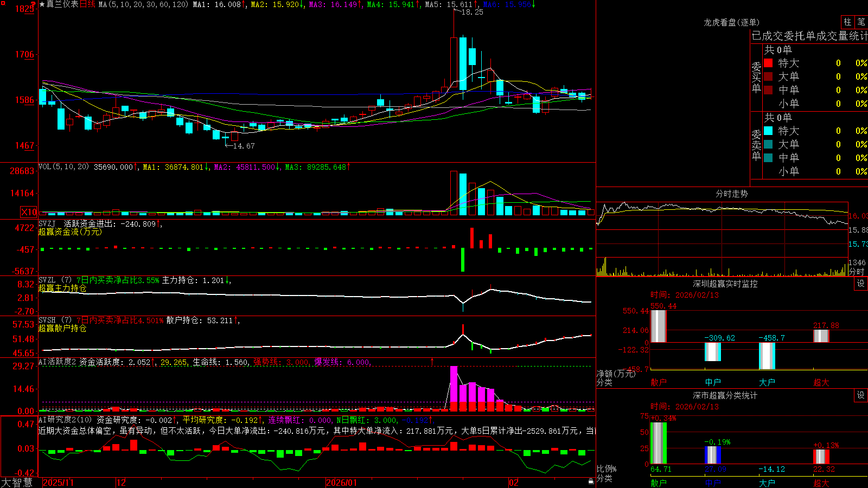
Task: Click the 2025/11 timeline marker
Action: pyautogui.click(x=58, y=483)
